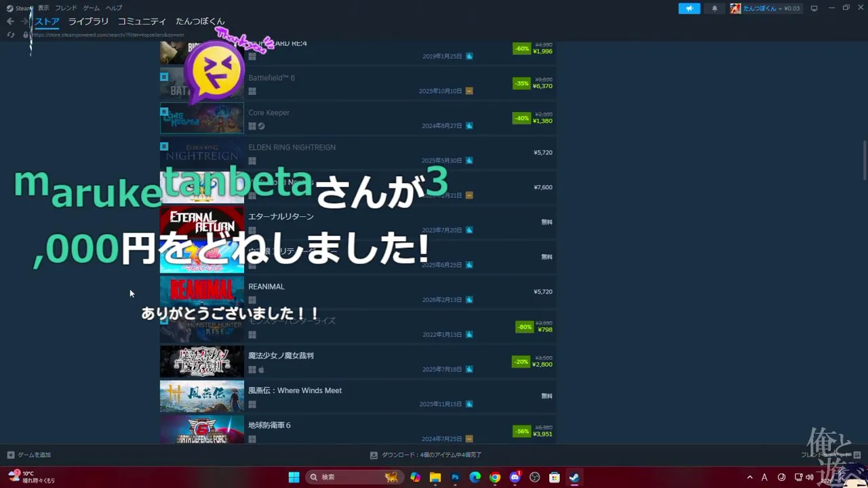Click the mixed review icon on Battlefield 6 row
This screenshot has height=488, width=868.
click(x=469, y=91)
